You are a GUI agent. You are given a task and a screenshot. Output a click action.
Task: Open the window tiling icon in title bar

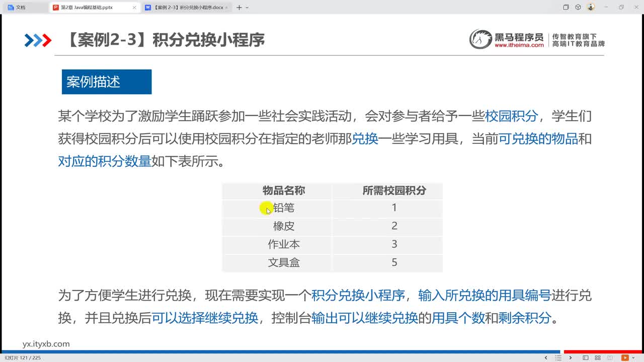click(x=566, y=7)
